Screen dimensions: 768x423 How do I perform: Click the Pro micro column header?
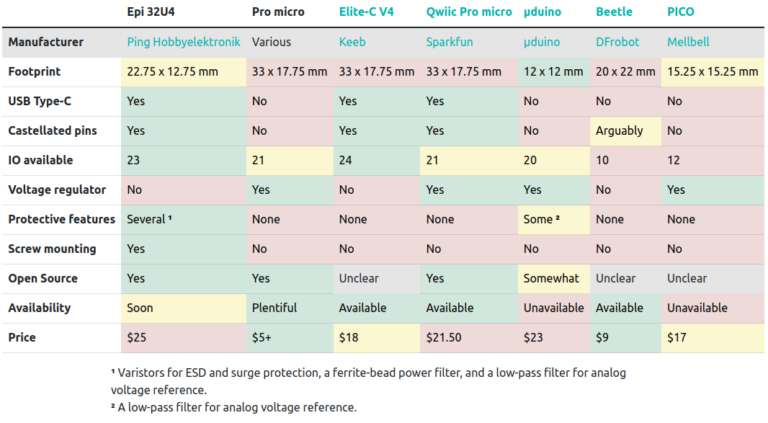(277, 12)
